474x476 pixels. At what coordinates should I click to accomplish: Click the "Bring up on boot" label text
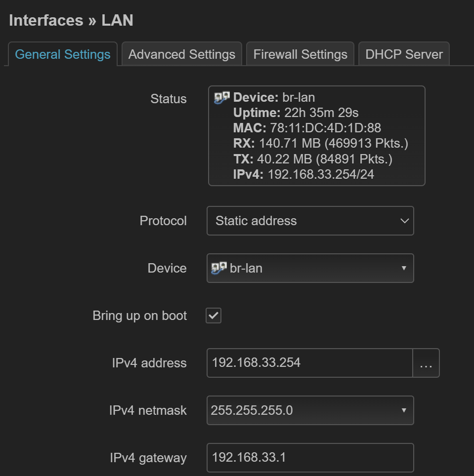(139, 316)
